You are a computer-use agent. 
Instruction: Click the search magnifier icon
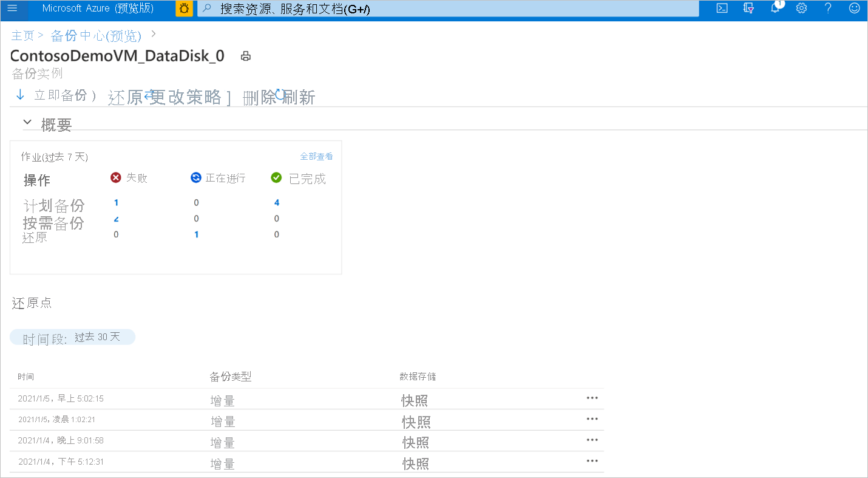pyautogui.click(x=207, y=9)
